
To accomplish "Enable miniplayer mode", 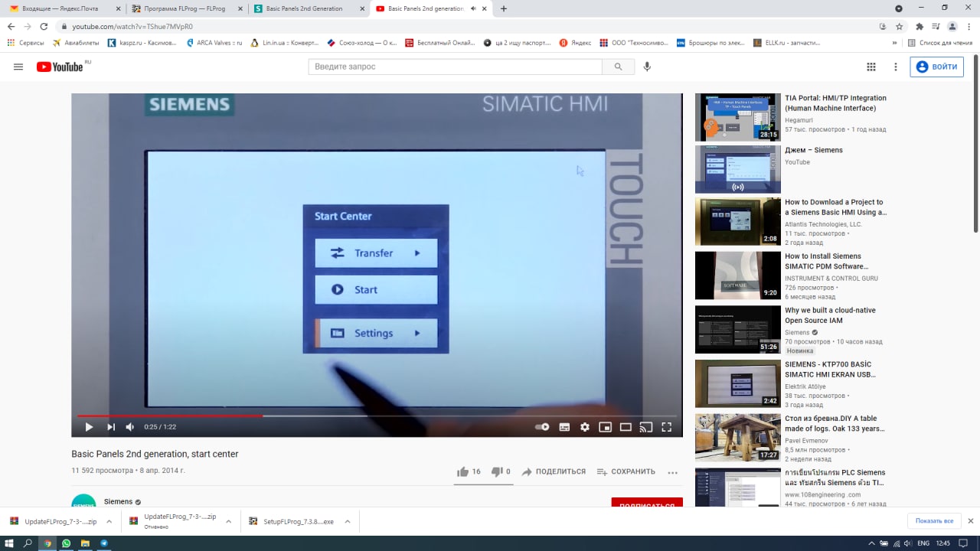I will [606, 427].
